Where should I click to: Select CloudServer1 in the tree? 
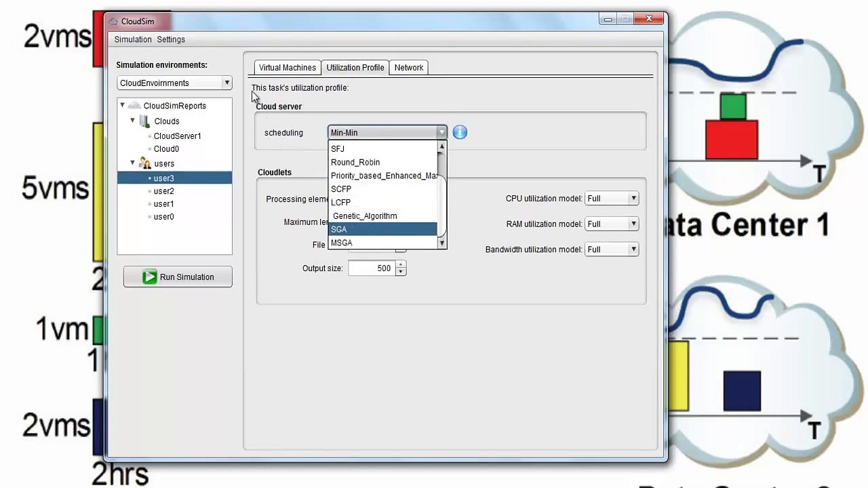(x=177, y=136)
